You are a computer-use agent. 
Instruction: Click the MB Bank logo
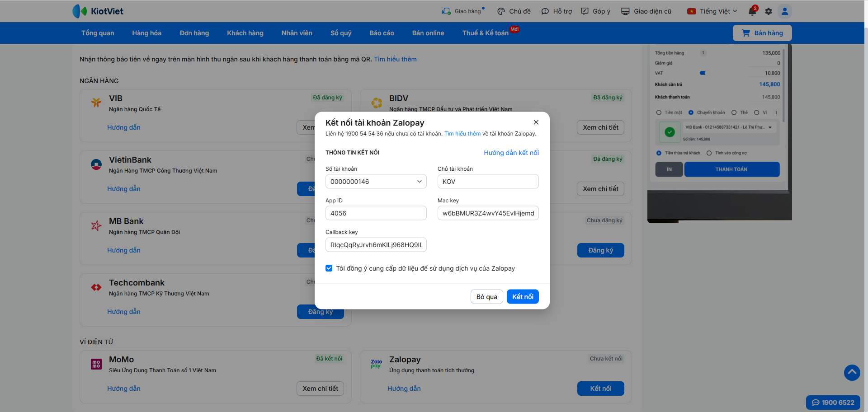[x=96, y=225]
